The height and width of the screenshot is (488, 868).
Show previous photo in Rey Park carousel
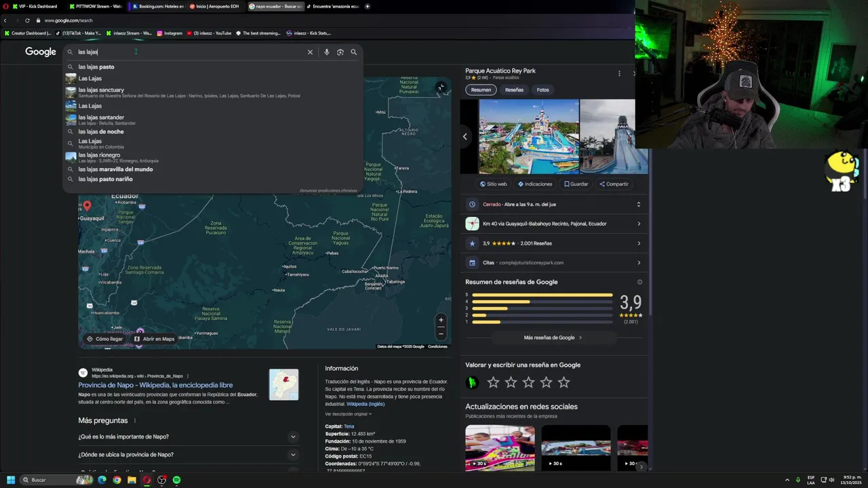[x=465, y=137]
